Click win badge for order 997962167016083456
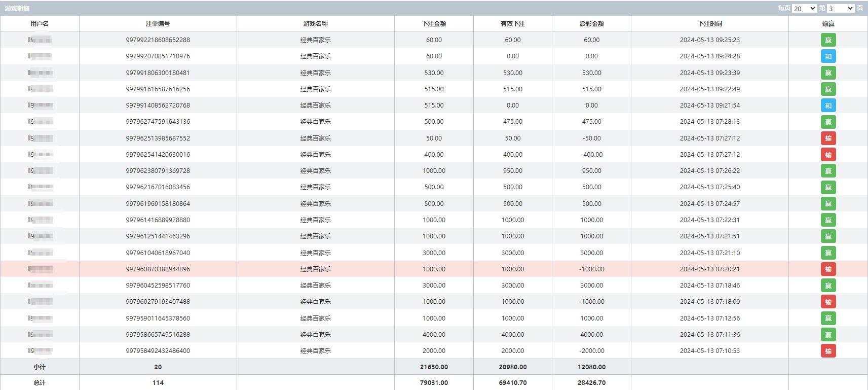 click(x=828, y=187)
